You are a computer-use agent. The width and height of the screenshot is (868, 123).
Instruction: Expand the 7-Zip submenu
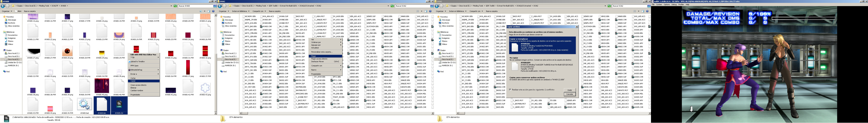144,57
